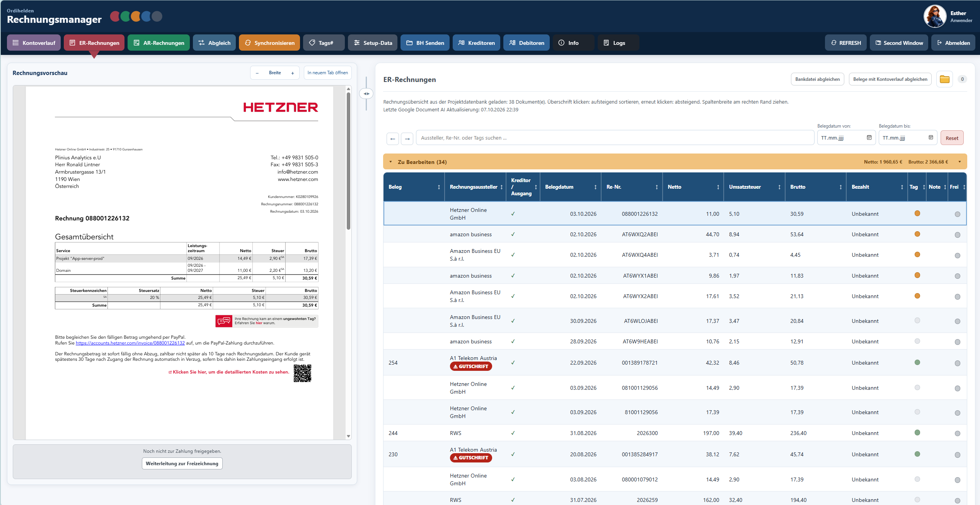Click orange tag dot in AT6WXQ4ABEI row

pos(917,254)
